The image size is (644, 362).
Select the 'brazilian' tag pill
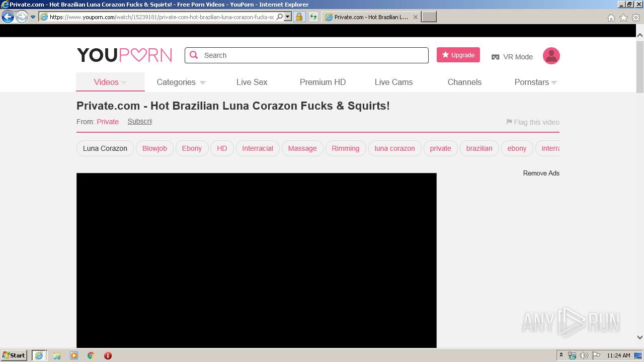tap(479, 148)
